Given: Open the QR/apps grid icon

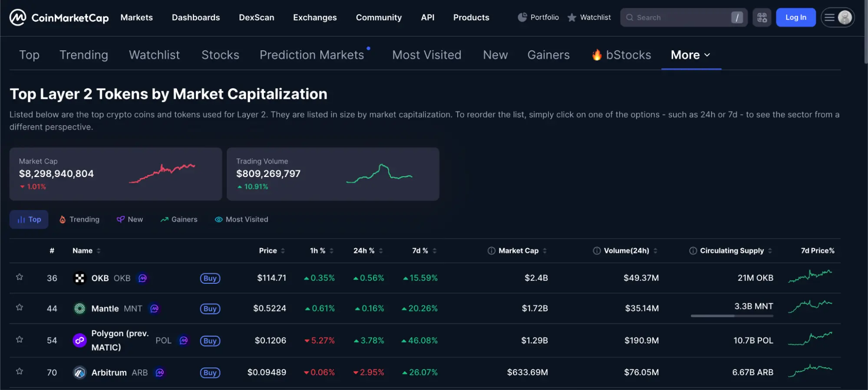Looking at the screenshot, I should coord(762,17).
